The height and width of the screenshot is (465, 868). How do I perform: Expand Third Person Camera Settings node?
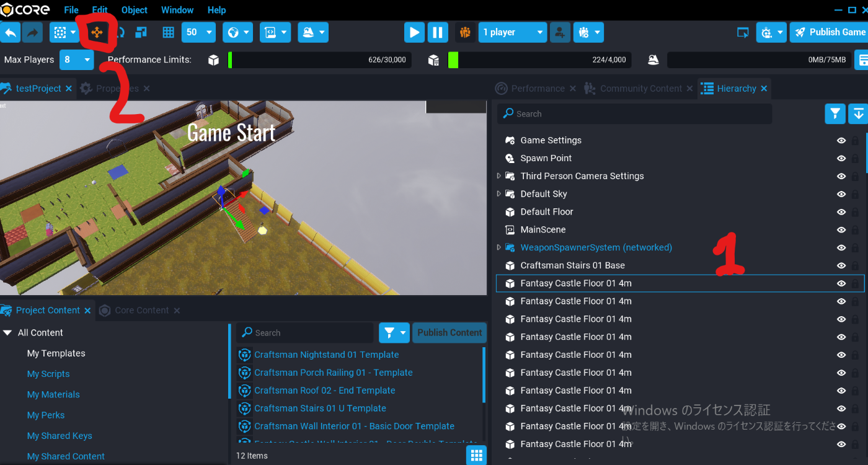coord(499,176)
